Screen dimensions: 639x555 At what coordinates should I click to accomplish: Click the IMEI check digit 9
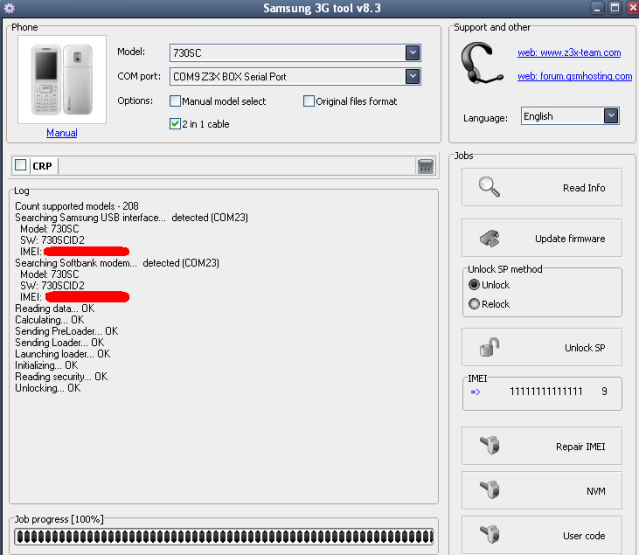pyautogui.click(x=604, y=392)
